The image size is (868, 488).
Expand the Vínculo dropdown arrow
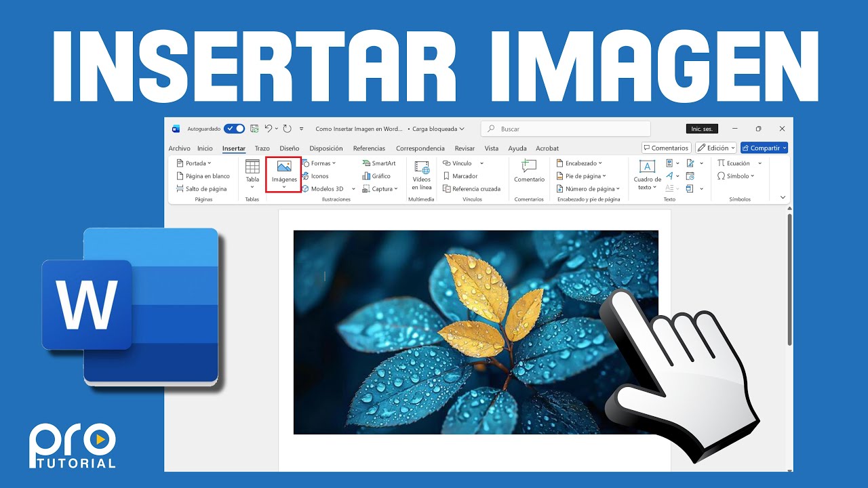[481, 163]
